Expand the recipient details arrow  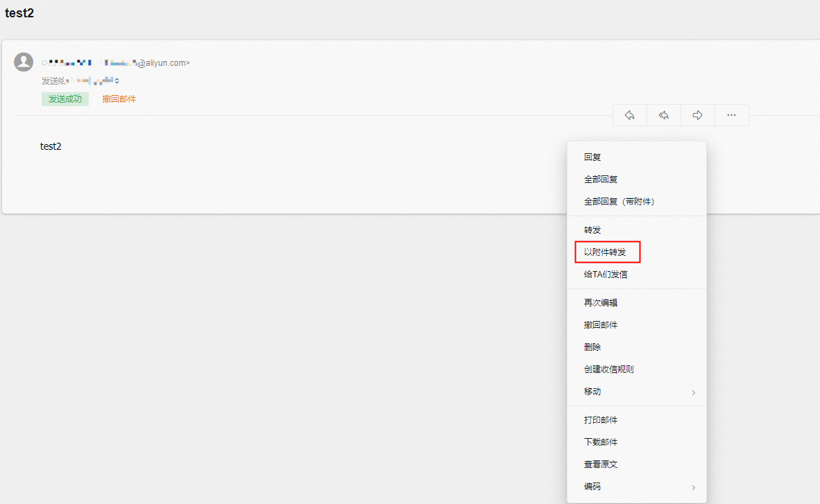(x=117, y=81)
